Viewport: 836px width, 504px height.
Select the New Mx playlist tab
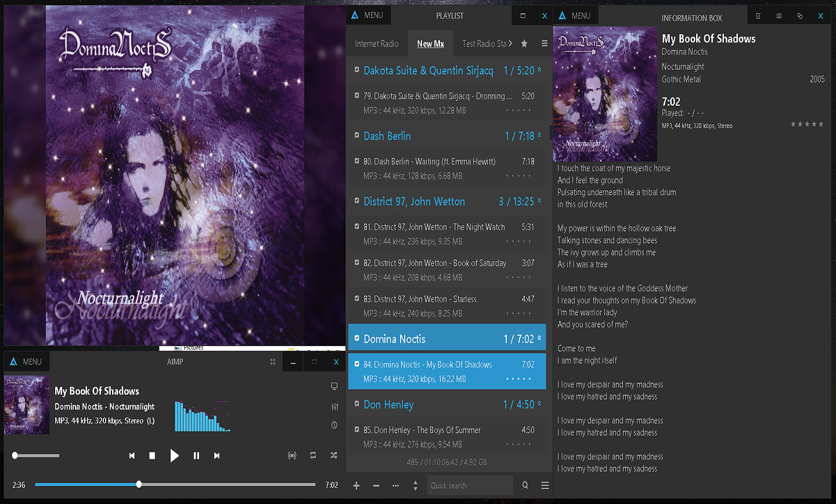coord(431,44)
